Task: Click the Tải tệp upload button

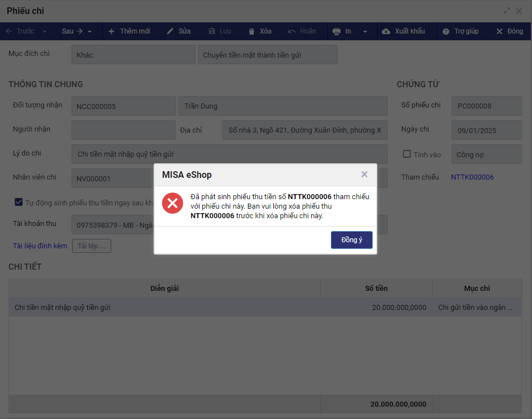Action: (x=91, y=246)
